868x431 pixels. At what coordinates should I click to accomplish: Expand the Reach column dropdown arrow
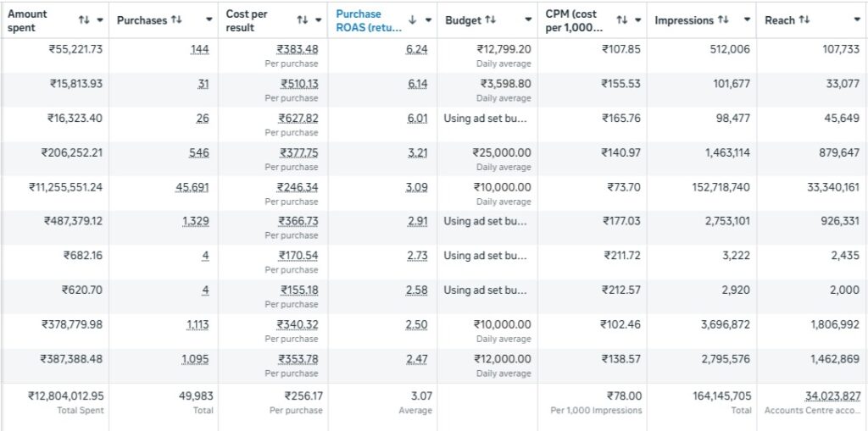[858, 19]
